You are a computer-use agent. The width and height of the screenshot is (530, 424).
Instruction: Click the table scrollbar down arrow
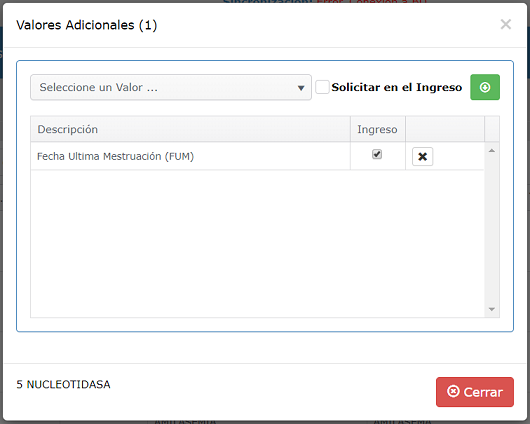click(492, 309)
